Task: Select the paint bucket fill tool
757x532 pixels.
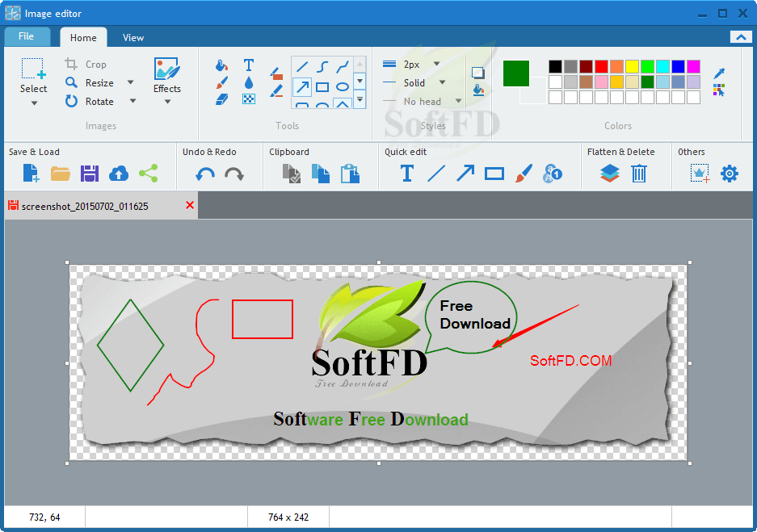Action: coord(221,65)
